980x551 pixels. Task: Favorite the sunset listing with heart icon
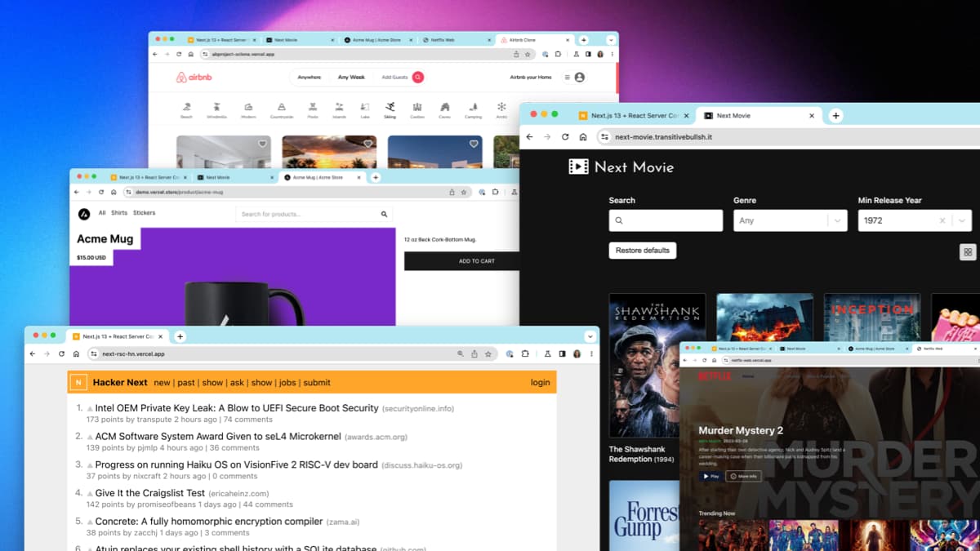click(x=368, y=144)
